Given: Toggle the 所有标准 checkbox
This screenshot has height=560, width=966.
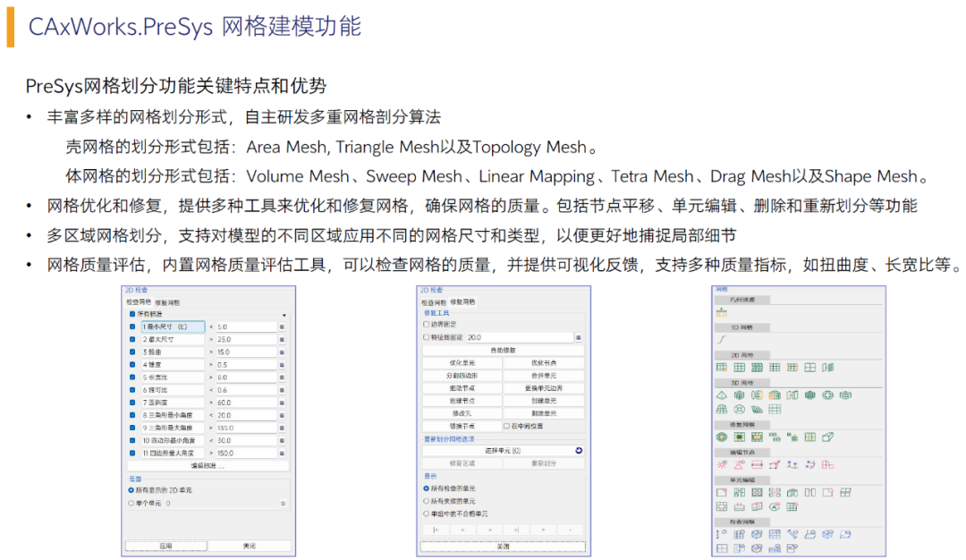Looking at the screenshot, I should coord(132,314).
